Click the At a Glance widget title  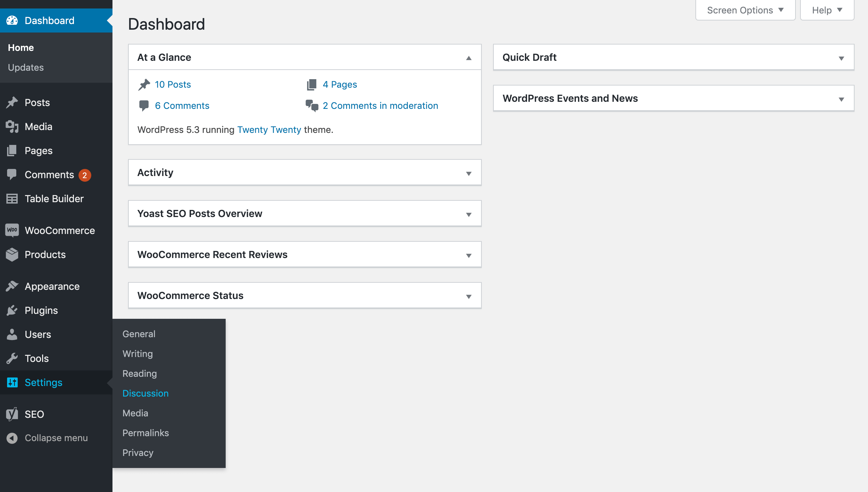click(x=164, y=57)
